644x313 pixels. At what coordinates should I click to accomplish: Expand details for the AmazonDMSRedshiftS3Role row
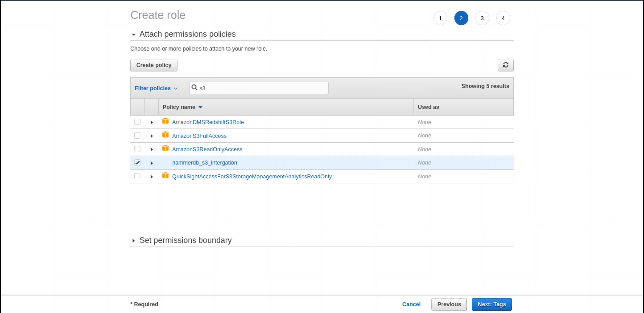(x=151, y=122)
